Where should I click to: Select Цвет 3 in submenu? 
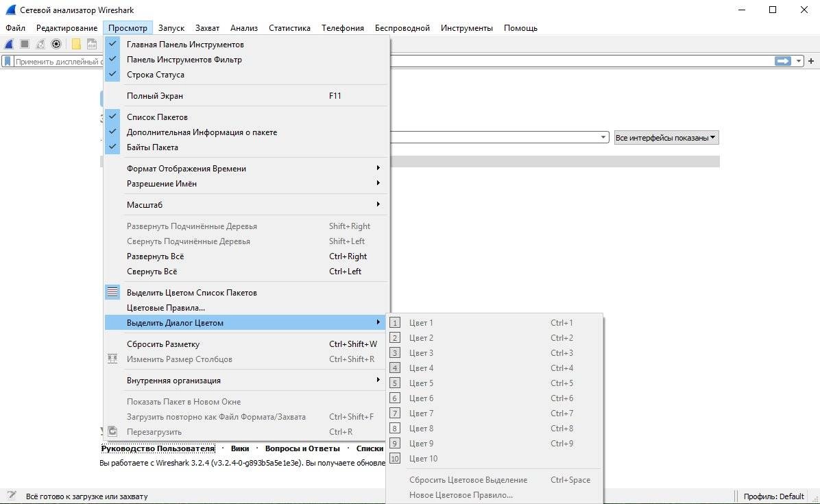pyautogui.click(x=494, y=353)
